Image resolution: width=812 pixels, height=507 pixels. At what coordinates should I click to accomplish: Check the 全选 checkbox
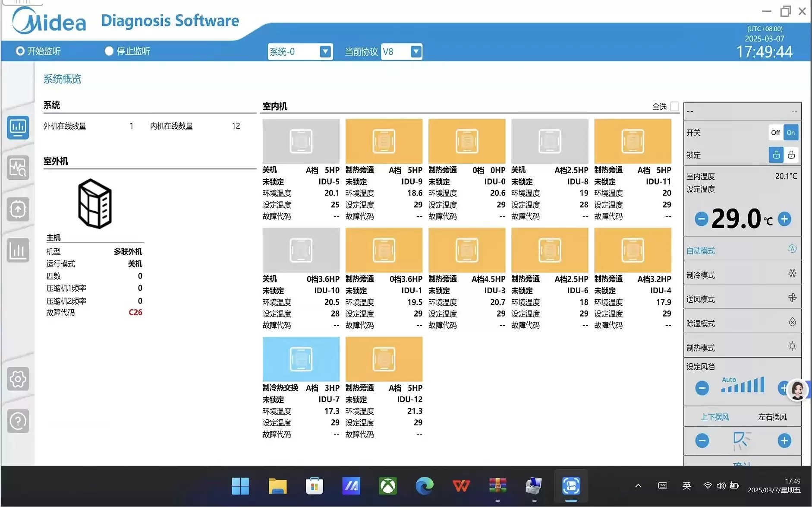point(675,106)
